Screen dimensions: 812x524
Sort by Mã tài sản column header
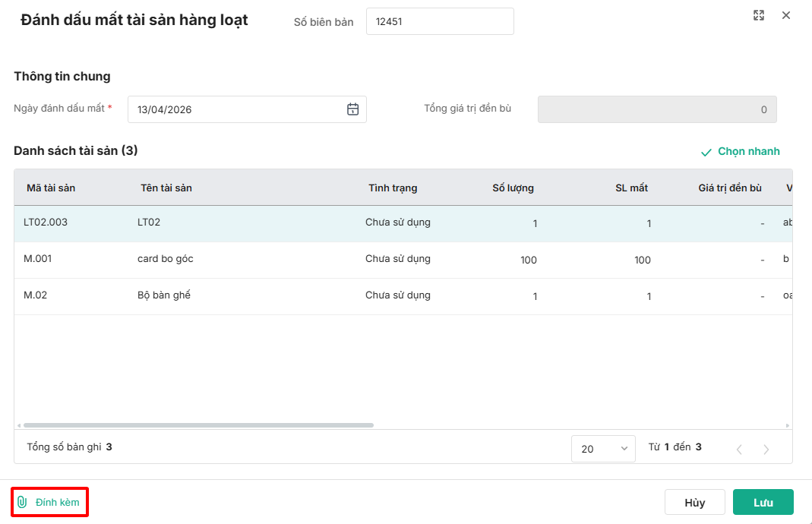[x=51, y=188]
